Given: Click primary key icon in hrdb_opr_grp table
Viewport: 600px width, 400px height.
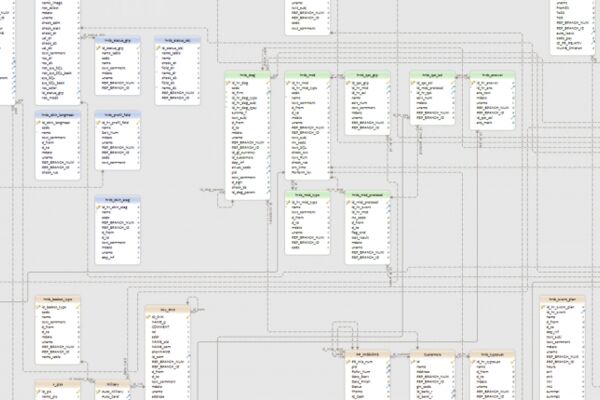Looking at the screenshot, I should pyautogui.click(x=349, y=83).
